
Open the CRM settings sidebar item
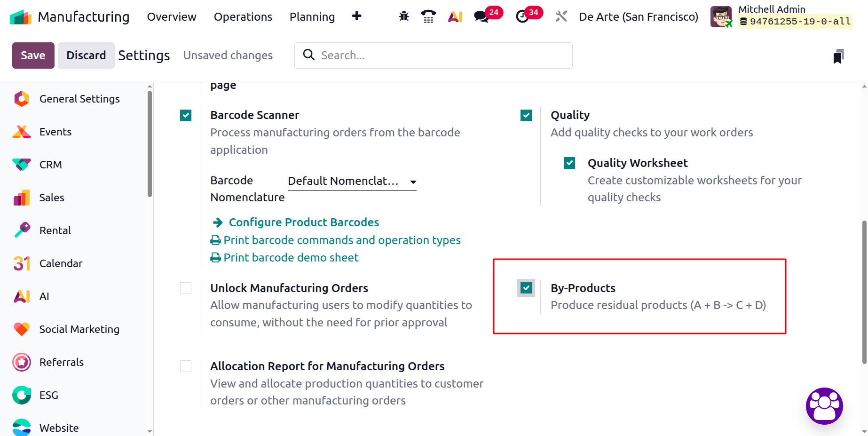click(x=50, y=165)
